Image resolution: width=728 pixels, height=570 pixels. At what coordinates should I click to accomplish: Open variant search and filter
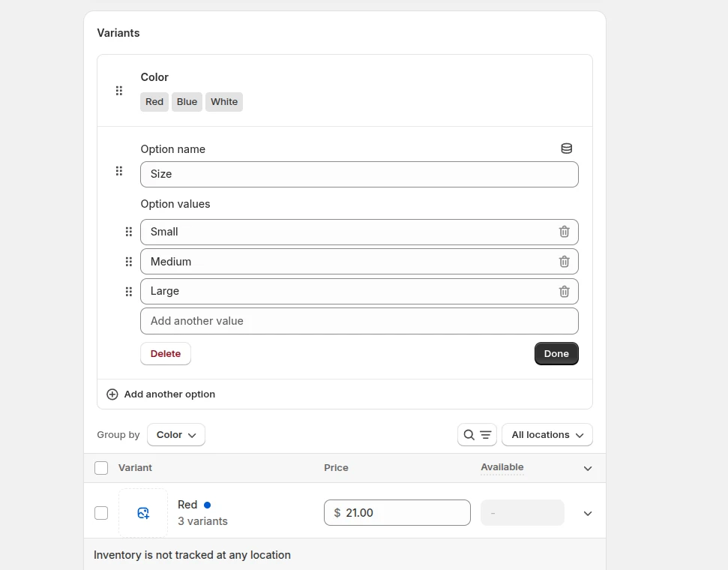pos(477,435)
